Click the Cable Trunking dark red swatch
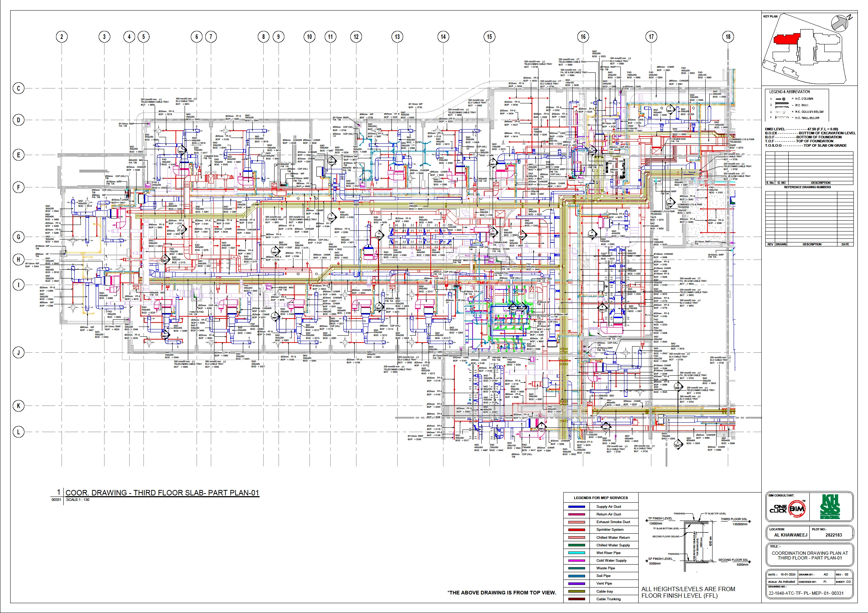This screenshot has width=868, height=613. coord(576,599)
